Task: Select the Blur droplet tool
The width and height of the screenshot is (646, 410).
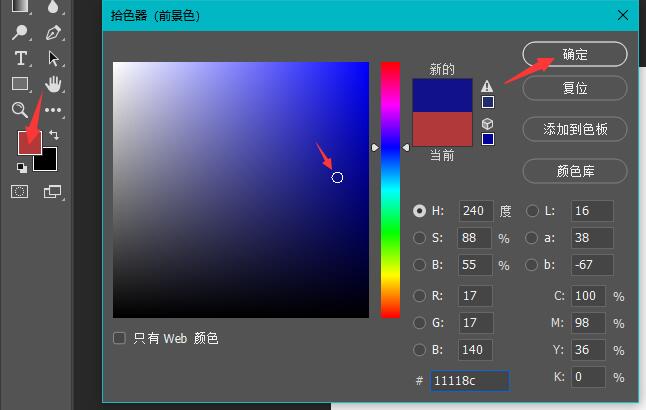Action: coord(53,7)
